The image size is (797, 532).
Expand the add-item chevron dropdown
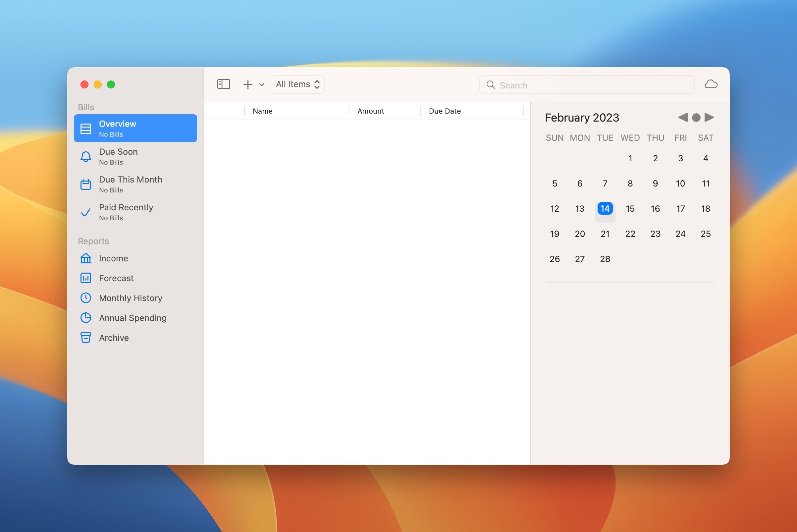pyautogui.click(x=261, y=85)
